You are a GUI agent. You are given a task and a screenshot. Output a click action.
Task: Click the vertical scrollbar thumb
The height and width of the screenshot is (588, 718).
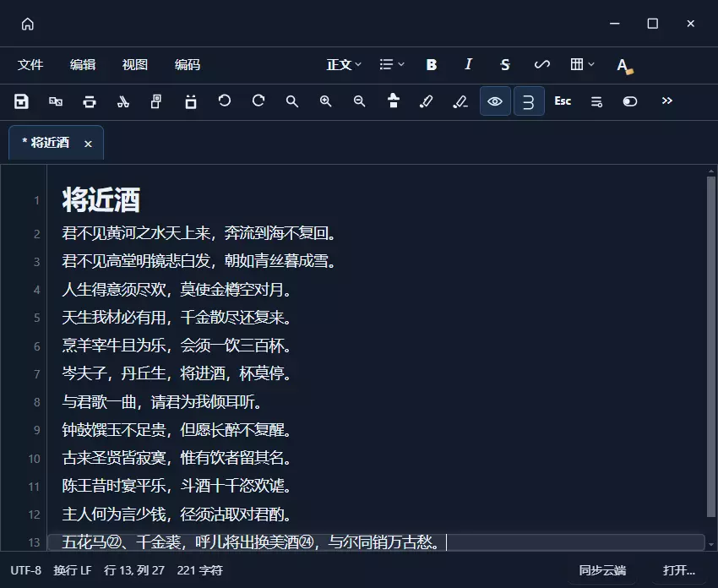tap(710, 347)
